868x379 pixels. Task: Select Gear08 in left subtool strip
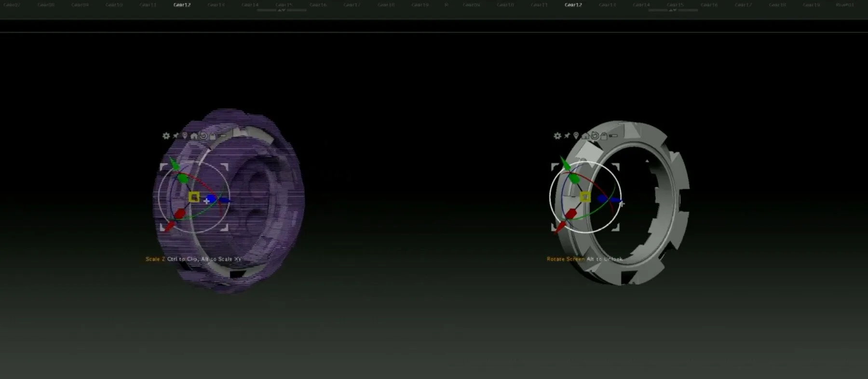(x=46, y=5)
